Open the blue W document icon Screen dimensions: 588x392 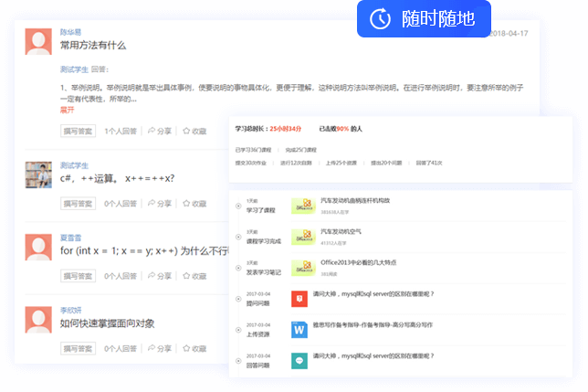299,329
